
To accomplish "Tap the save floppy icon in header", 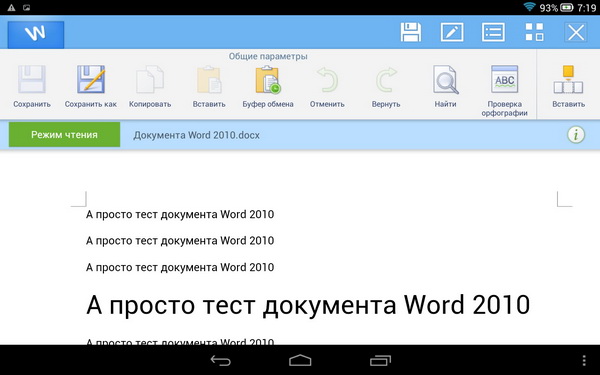I will tap(411, 32).
